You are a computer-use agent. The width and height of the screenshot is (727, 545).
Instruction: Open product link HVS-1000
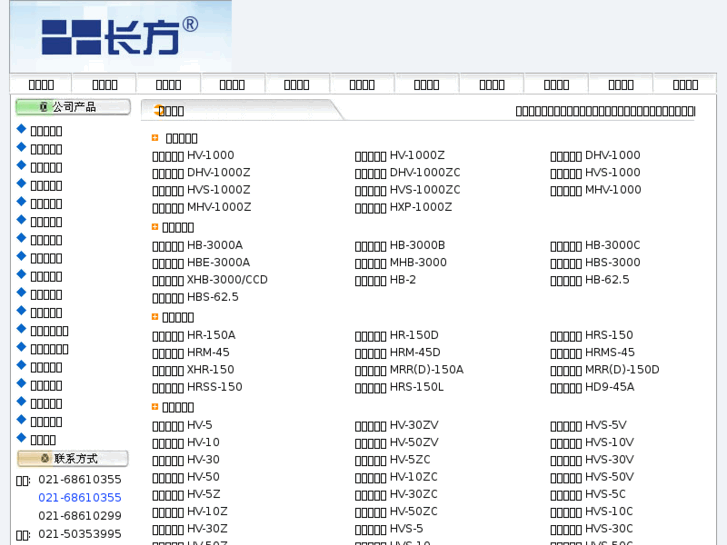pyautogui.click(x=595, y=173)
